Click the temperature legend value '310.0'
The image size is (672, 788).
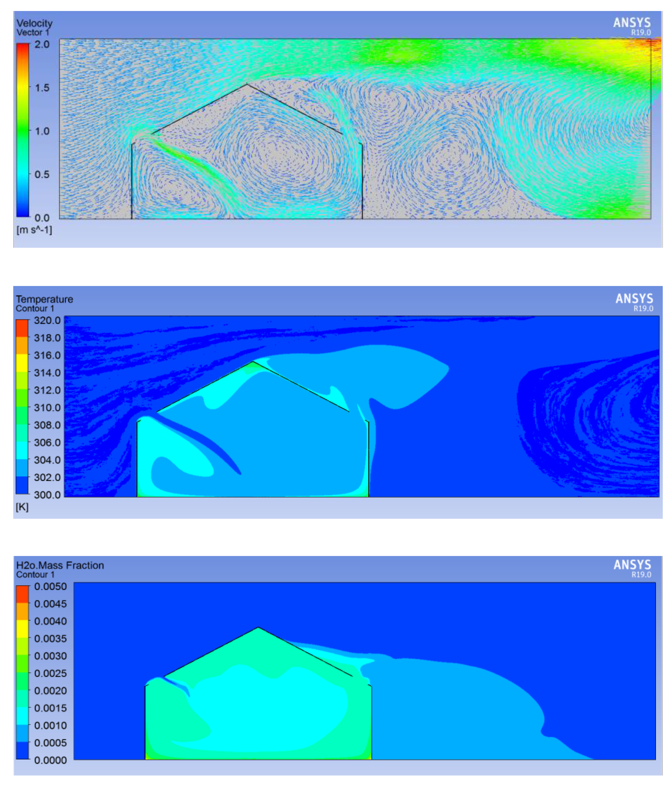pyautogui.click(x=47, y=407)
